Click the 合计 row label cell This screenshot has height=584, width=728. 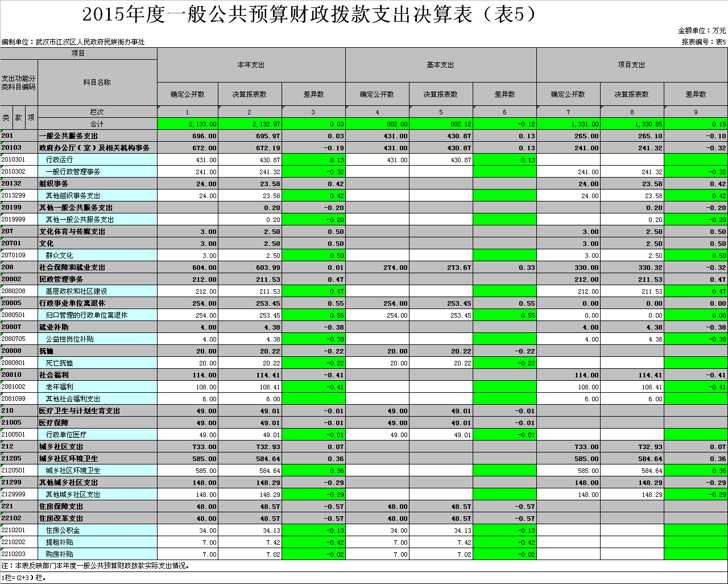point(97,124)
